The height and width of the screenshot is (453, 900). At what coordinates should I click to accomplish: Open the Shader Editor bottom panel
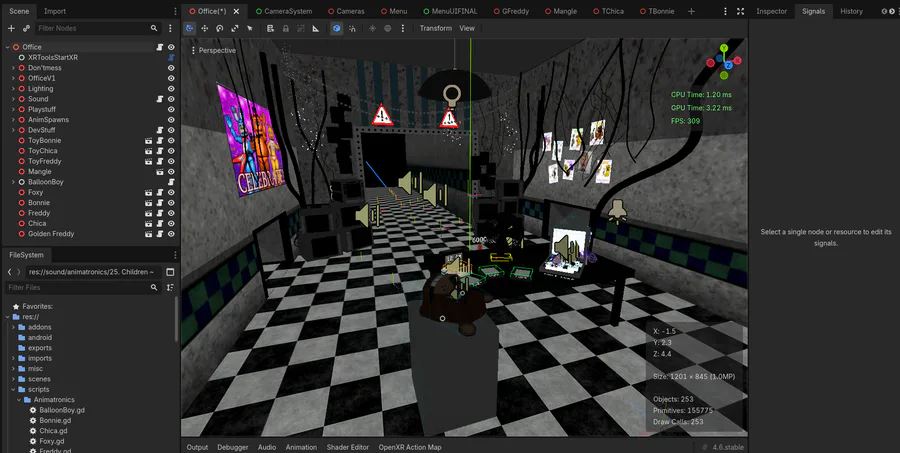348,447
